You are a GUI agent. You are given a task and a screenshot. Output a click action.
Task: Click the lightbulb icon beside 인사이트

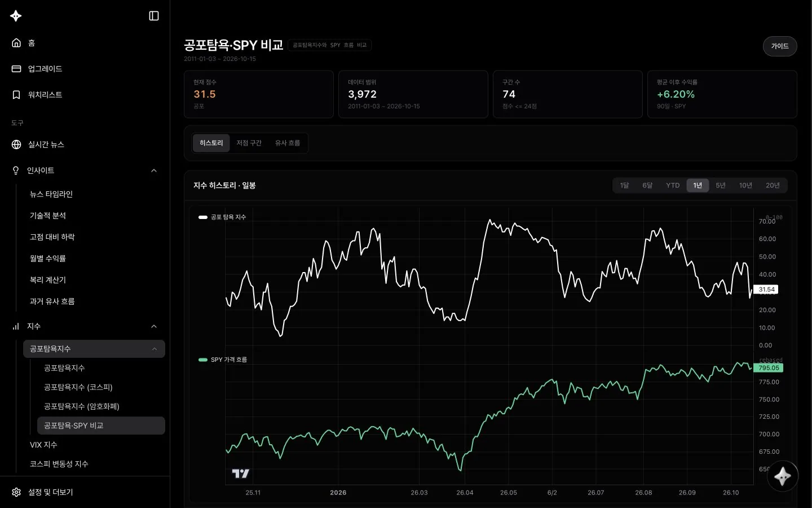tap(16, 170)
